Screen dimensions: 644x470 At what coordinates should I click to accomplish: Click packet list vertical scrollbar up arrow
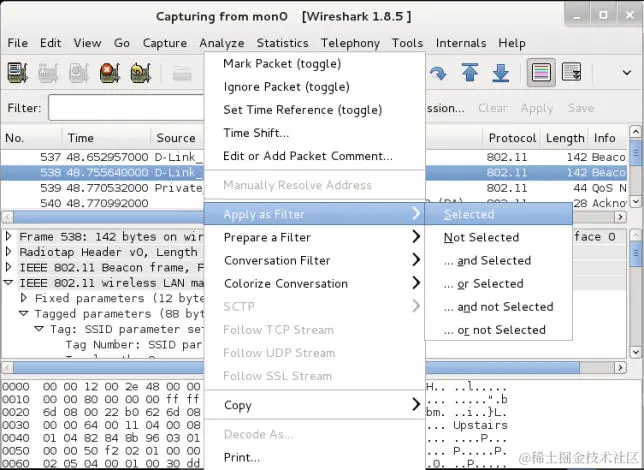[635, 131]
